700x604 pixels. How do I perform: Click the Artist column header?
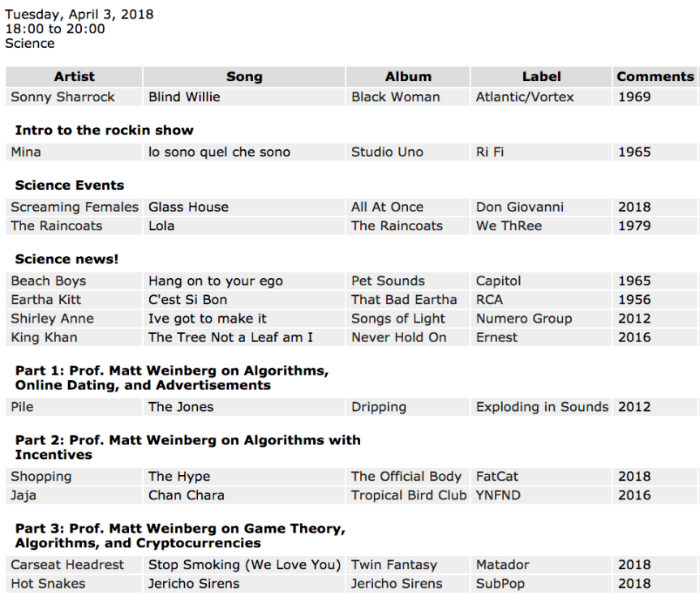pos(74,77)
